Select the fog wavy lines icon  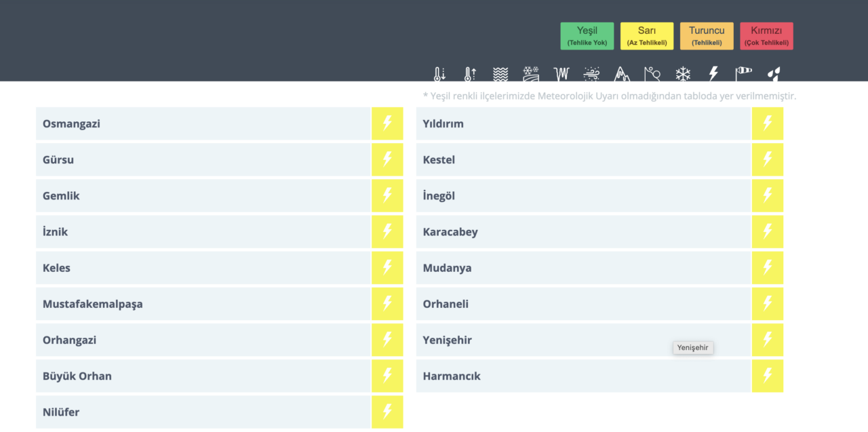[500, 74]
